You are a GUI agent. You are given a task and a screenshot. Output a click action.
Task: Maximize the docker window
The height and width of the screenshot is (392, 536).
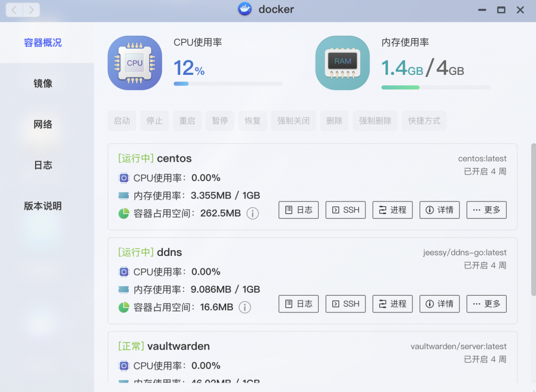[501, 10]
